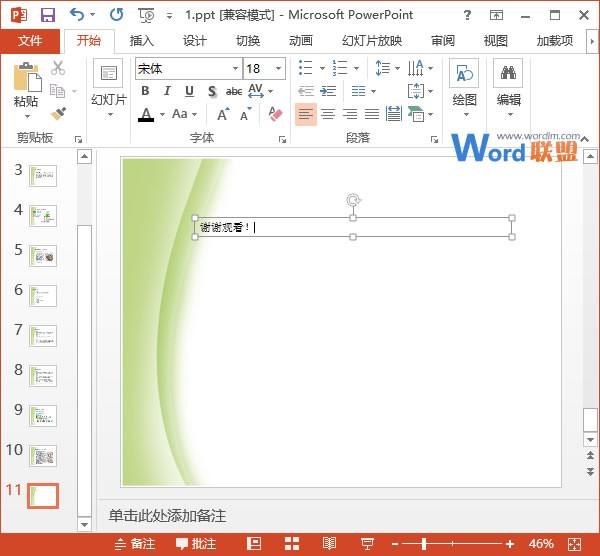The height and width of the screenshot is (556, 600).
Task: Select the Format Painter brush
Action: pos(58,114)
